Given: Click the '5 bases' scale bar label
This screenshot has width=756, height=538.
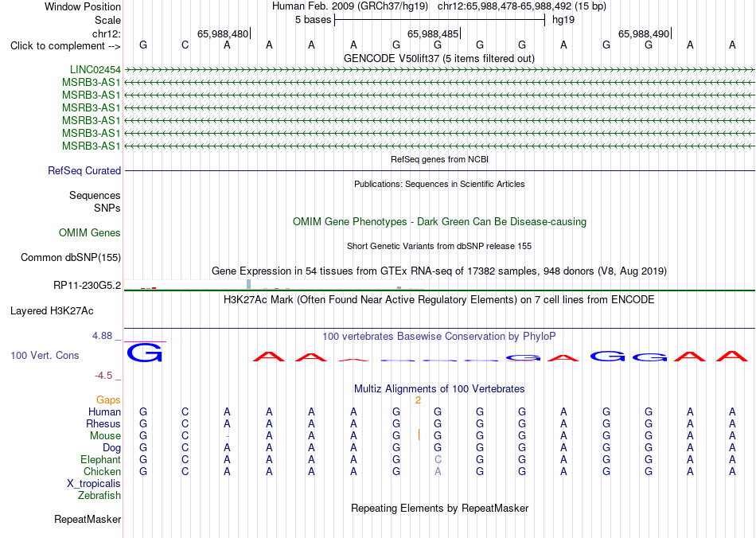Looking at the screenshot, I should pyautogui.click(x=314, y=20).
